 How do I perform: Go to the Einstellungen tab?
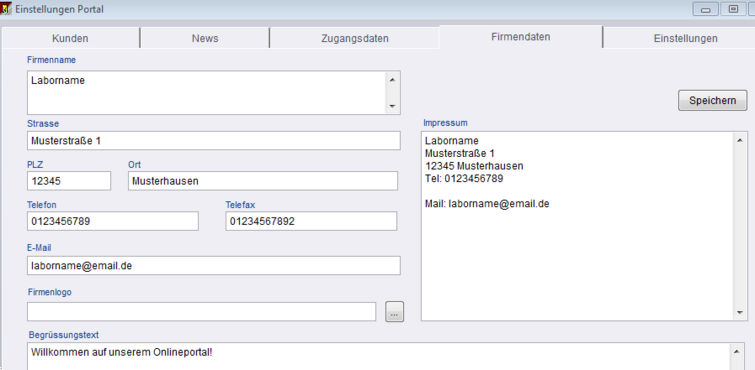click(685, 39)
